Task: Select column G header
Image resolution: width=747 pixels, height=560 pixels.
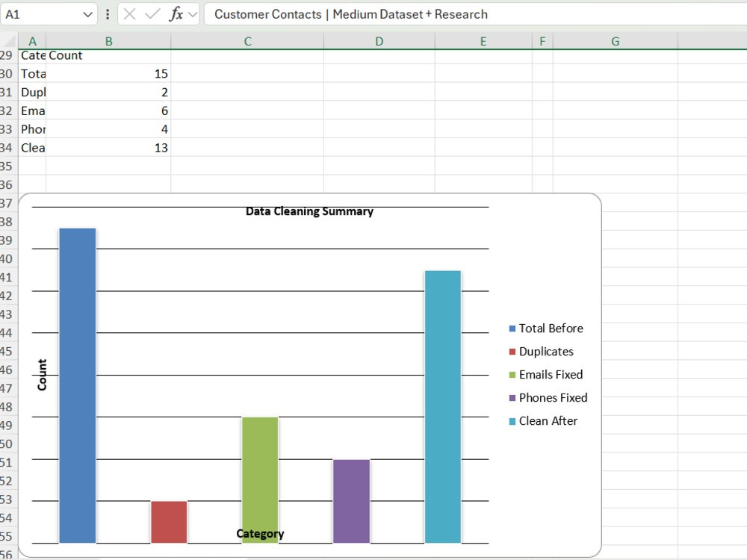Action: coord(615,41)
